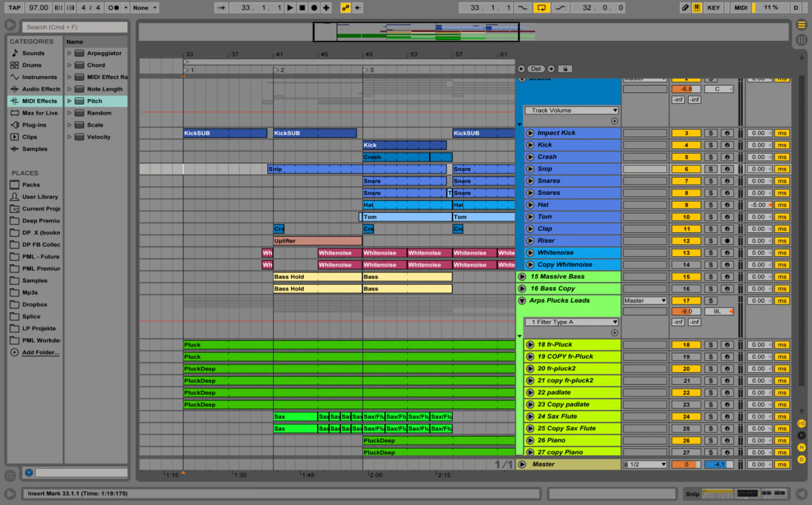Select Max for Live category

pos(40,113)
